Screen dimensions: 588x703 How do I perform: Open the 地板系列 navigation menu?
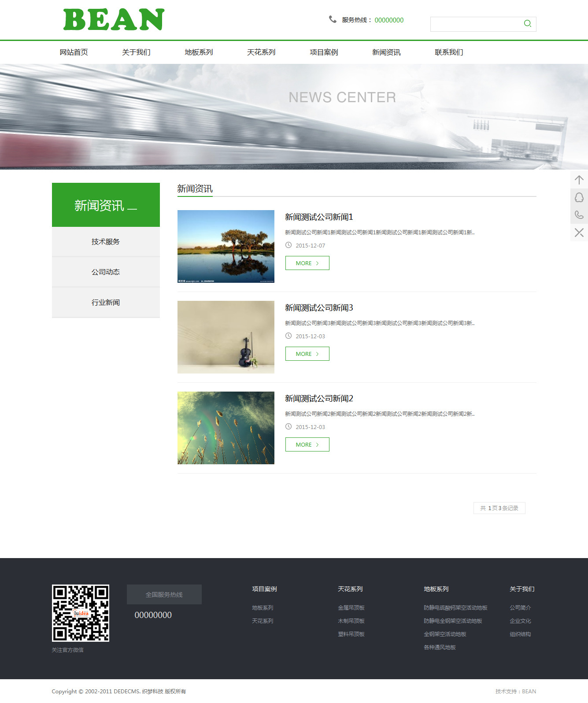199,52
